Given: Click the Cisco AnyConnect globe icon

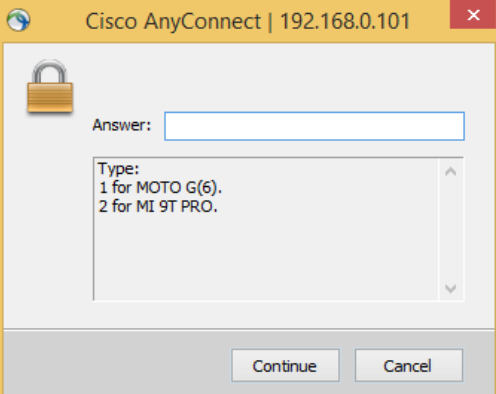Looking at the screenshot, I should point(18,20).
